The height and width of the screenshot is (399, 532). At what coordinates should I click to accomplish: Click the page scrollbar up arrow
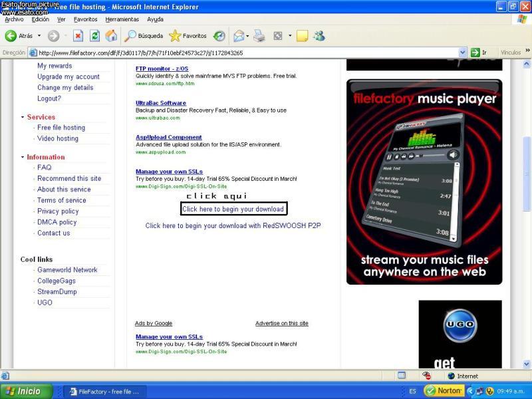tap(527, 63)
